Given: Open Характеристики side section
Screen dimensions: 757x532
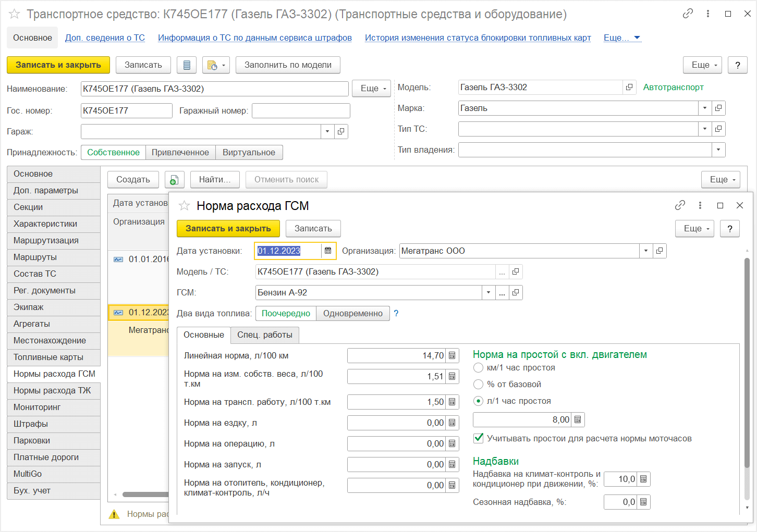Looking at the screenshot, I should coord(54,224).
